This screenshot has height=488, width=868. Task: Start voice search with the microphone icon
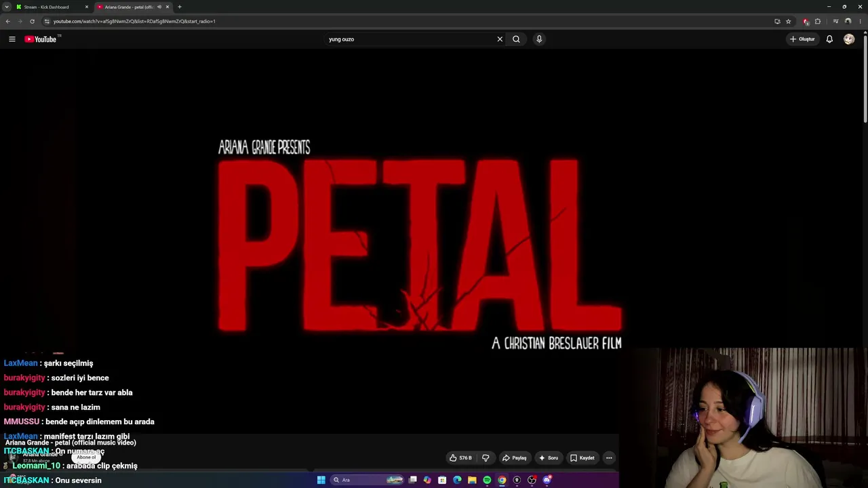click(x=539, y=39)
